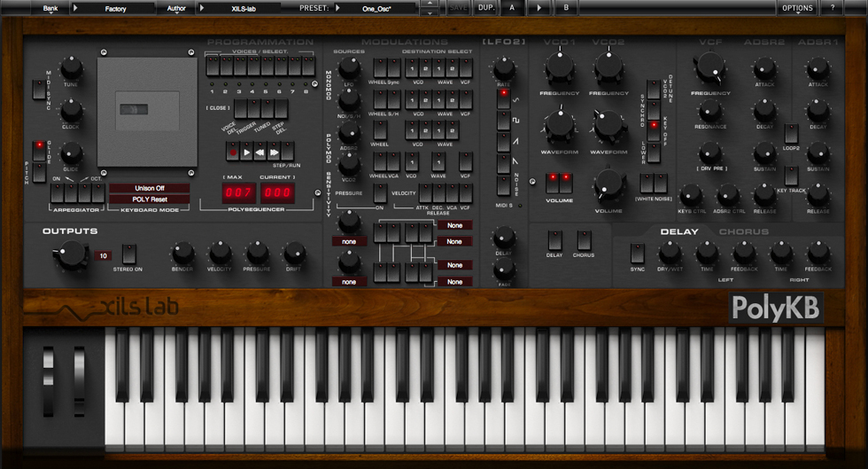The height and width of the screenshot is (469, 868).
Task: Toggle the STEP/RUN sequencer switch
Action: 287,152
